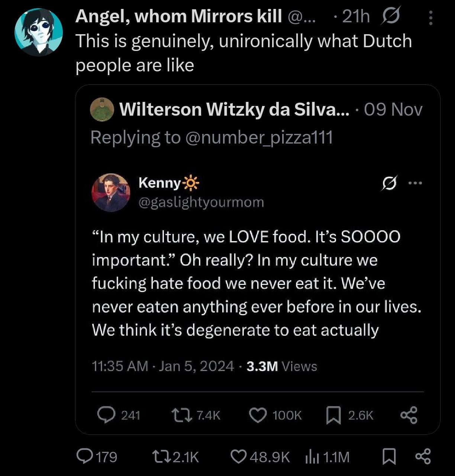Reply to Angel's tweet with 179 replies
This screenshot has height=476, width=455.
pyautogui.click(x=85, y=456)
